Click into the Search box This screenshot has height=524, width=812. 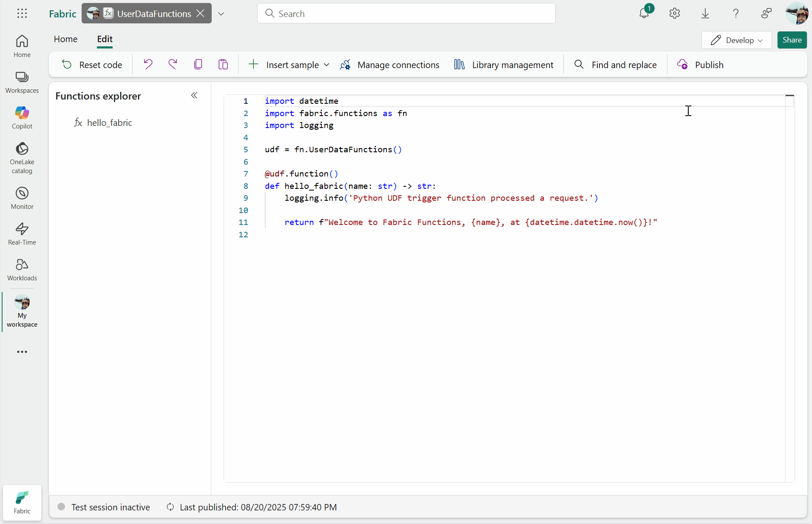tap(406, 14)
